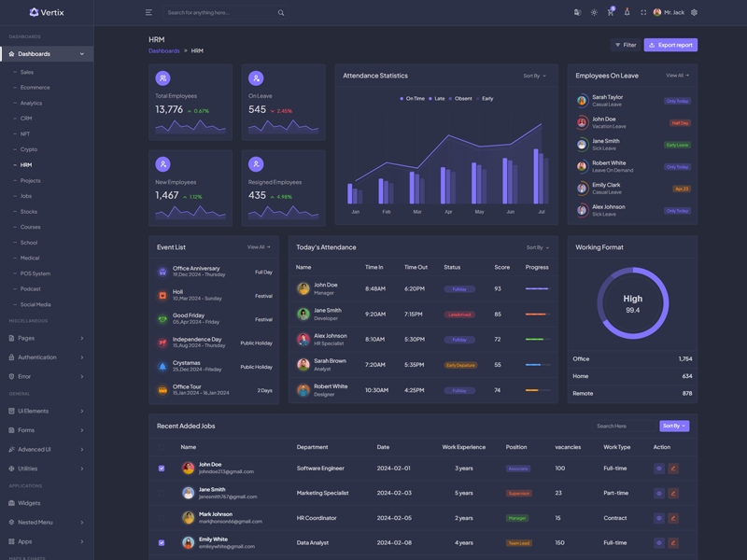Viewport: 747px width, 560px height.
Task: Select Ecommerce in the dashboards sidebar
Action: coord(35,88)
